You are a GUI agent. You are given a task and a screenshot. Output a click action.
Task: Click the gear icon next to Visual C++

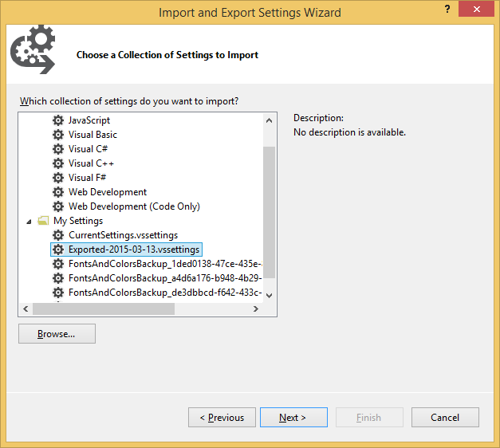[x=58, y=163]
